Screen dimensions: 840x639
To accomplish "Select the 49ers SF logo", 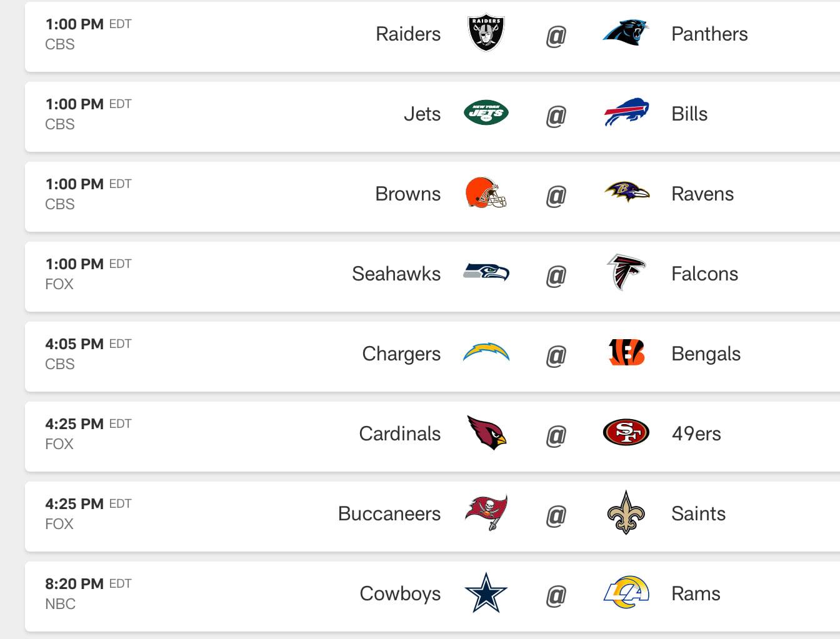I will coord(626,432).
